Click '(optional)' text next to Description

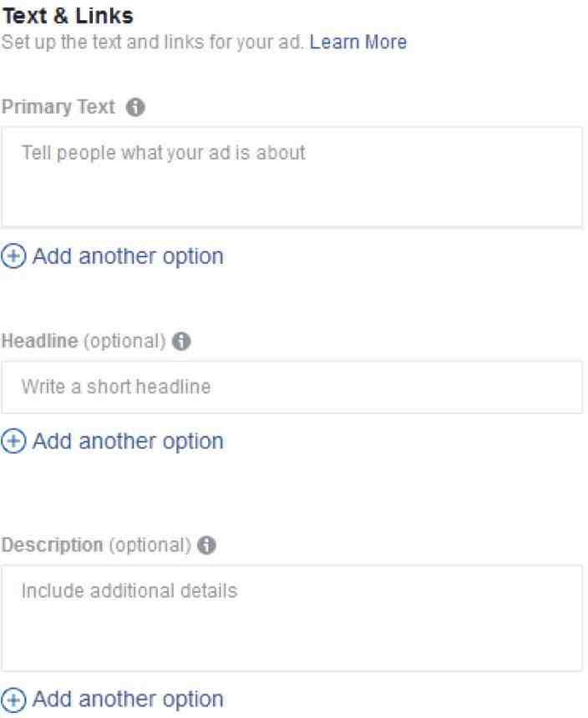point(150,545)
